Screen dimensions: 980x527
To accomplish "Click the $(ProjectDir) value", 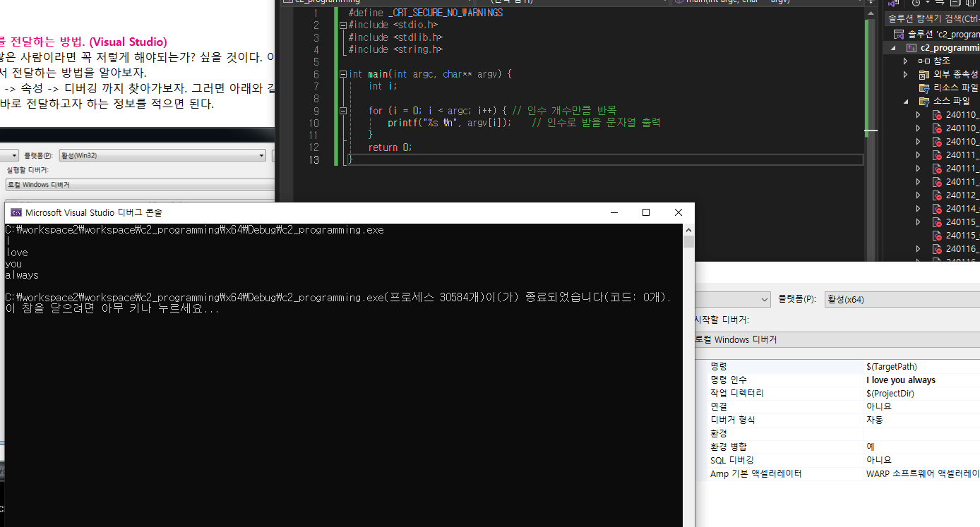I will pos(890,394).
